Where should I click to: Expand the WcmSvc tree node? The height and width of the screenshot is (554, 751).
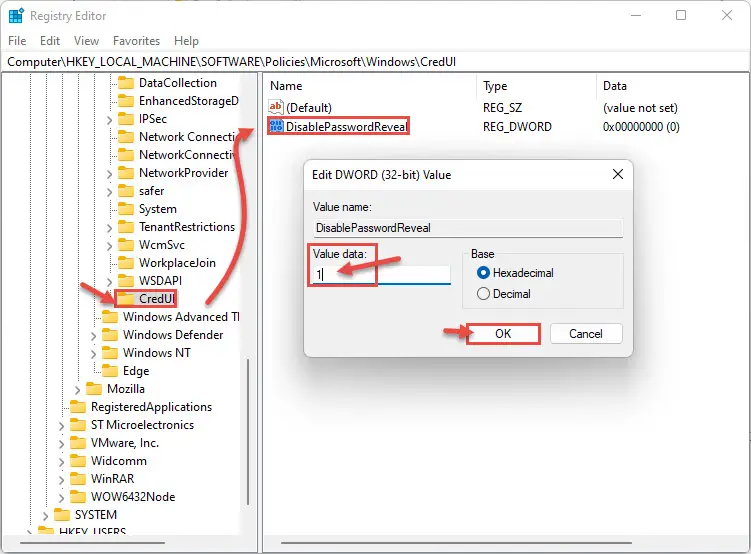(x=109, y=246)
